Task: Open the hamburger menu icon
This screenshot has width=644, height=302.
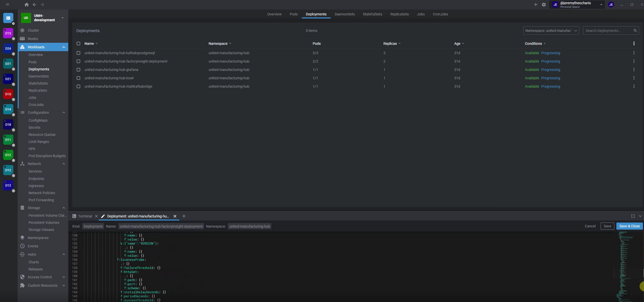Action: tap(7, 5)
